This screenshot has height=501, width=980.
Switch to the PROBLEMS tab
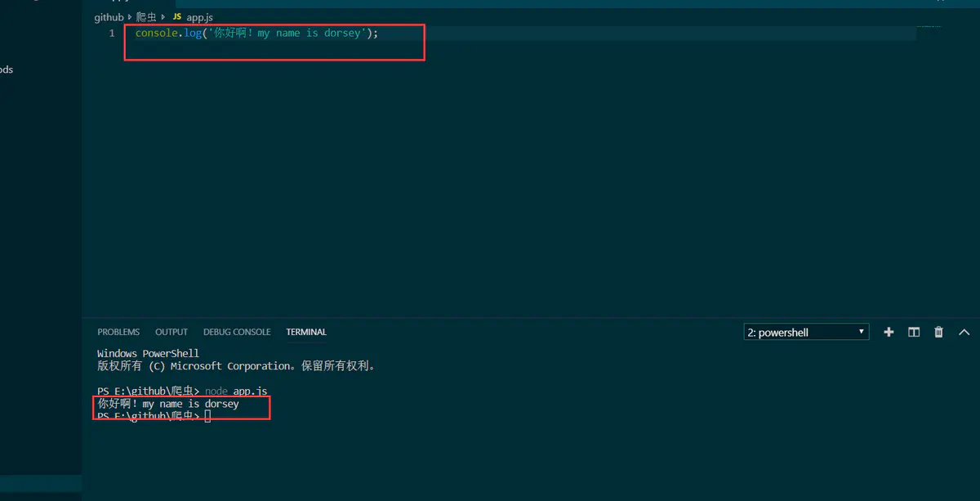pyautogui.click(x=118, y=332)
